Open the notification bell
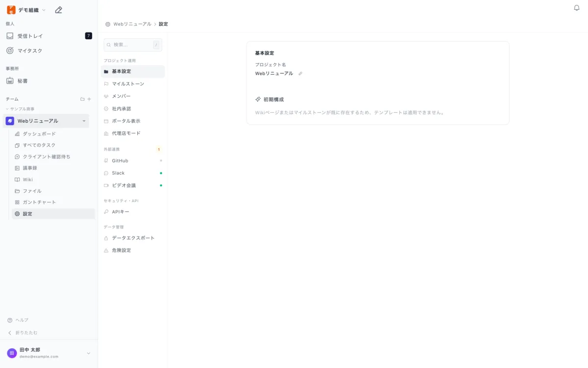The width and height of the screenshot is (588, 368). pos(577,8)
